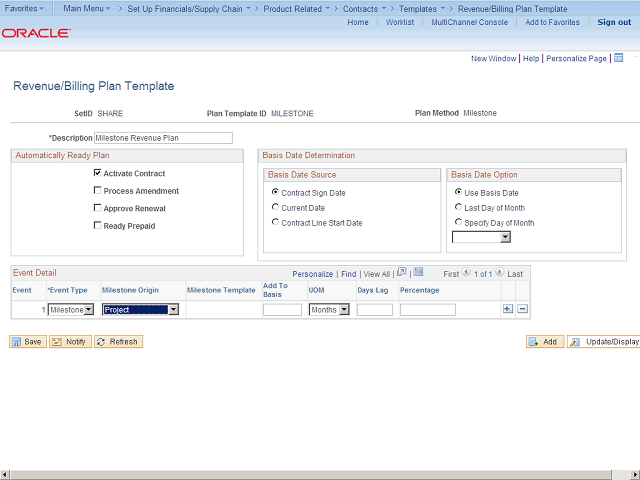Open the UOM Months dropdown

pos(329,310)
